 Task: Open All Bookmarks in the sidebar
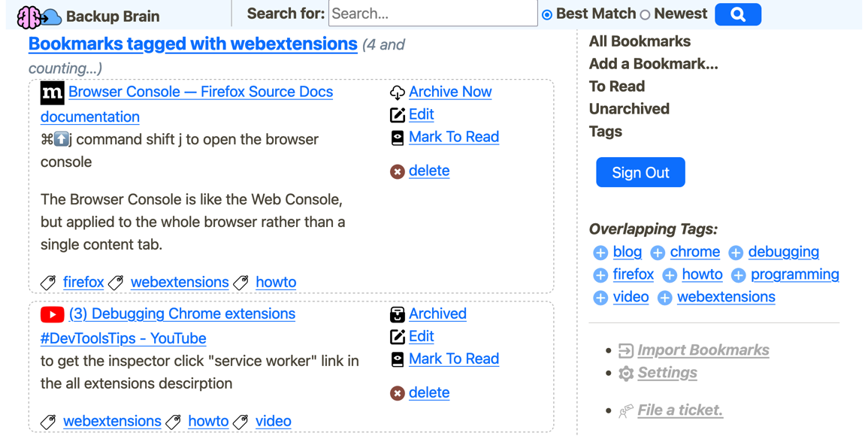coord(640,41)
